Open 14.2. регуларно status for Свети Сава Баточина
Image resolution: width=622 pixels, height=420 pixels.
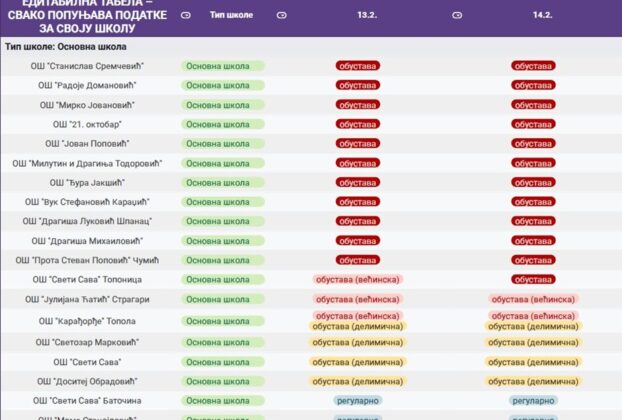[533, 400]
